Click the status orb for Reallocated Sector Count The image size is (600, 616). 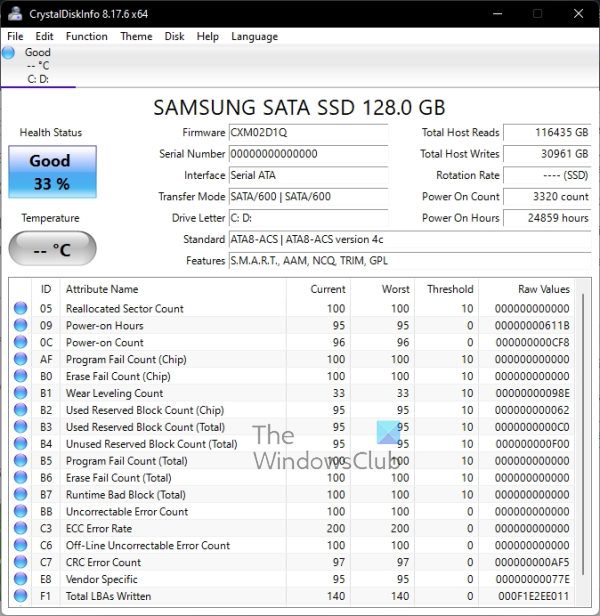(20, 308)
